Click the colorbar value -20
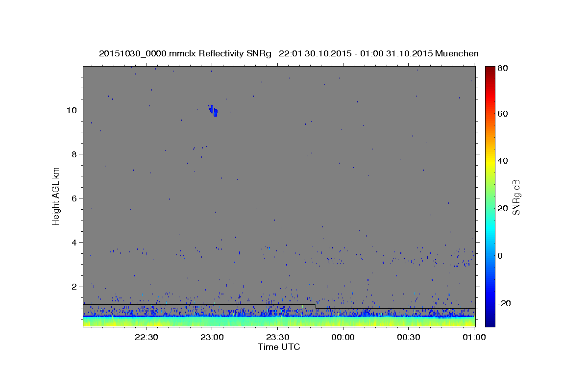The image size is (588, 392). (504, 303)
